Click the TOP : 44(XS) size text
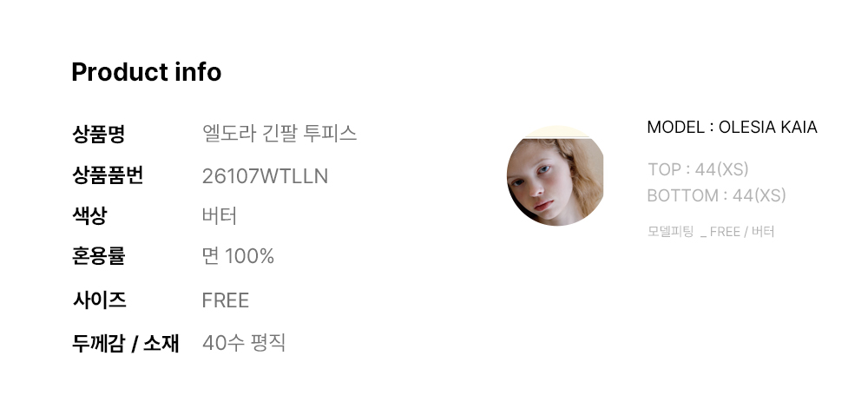The image size is (868, 402). (x=697, y=169)
